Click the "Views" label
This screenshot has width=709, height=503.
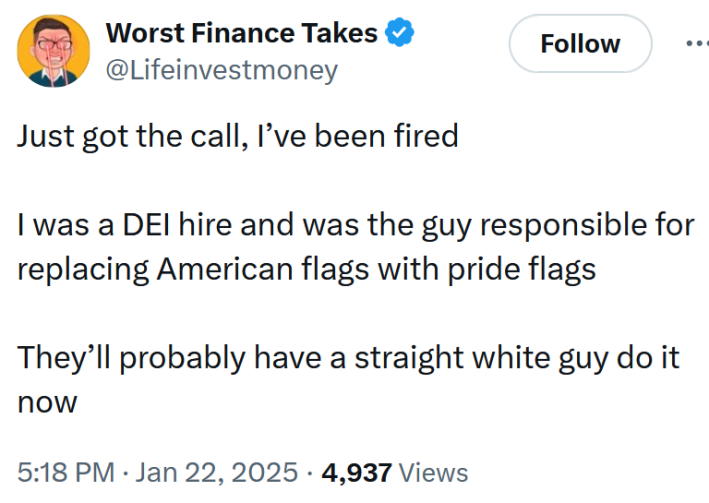tap(435, 471)
